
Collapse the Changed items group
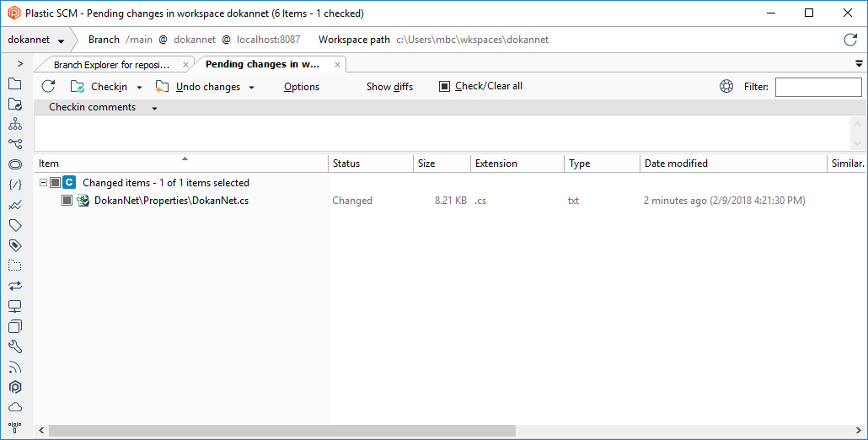click(x=43, y=182)
